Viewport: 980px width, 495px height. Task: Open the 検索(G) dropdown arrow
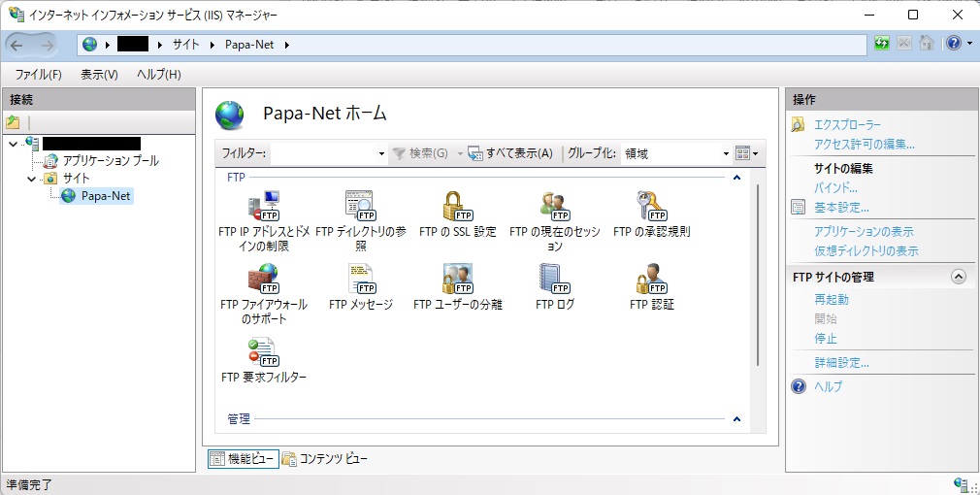(460, 153)
